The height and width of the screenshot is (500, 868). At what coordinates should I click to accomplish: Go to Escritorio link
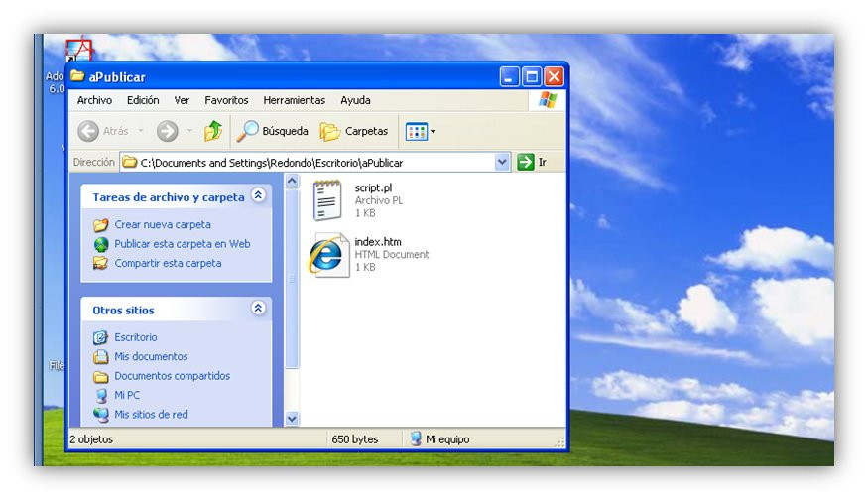136,337
